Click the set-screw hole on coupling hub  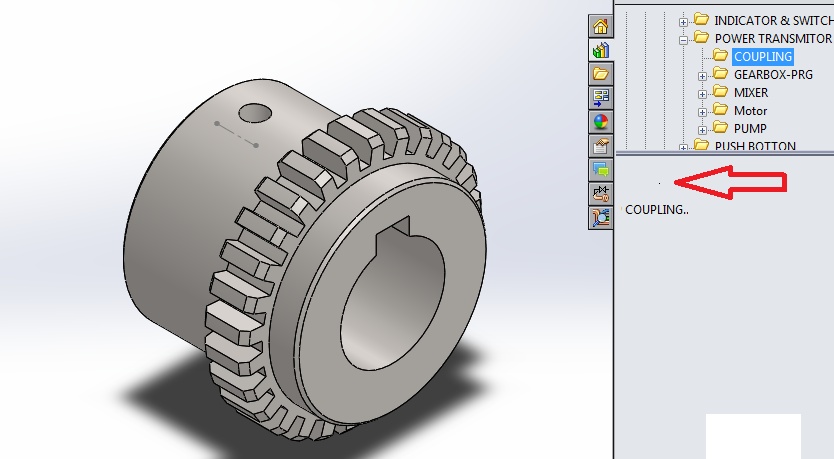click(255, 113)
